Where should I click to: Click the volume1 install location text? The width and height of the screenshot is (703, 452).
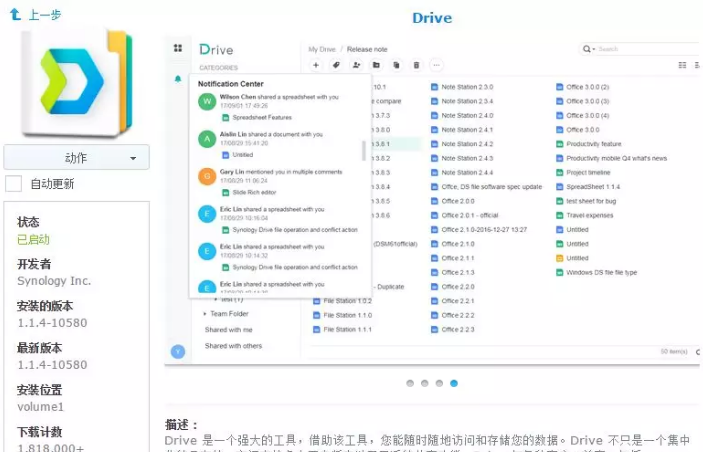[x=40, y=407]
